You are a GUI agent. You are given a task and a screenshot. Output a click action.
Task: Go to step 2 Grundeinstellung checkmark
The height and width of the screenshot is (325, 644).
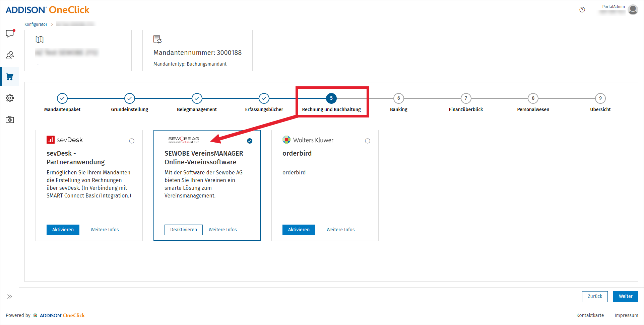(x=130, y=98)
